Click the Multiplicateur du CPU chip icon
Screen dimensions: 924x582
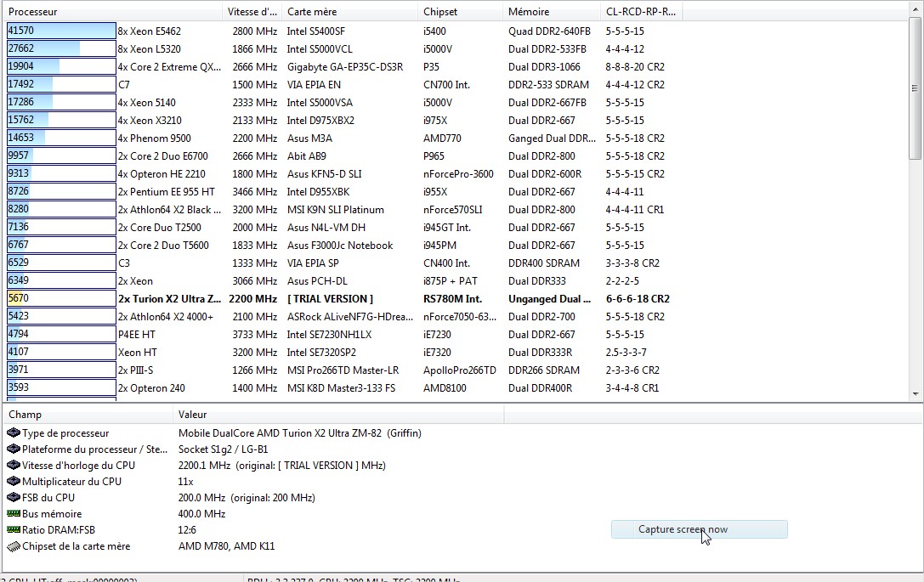click(14, 481)
